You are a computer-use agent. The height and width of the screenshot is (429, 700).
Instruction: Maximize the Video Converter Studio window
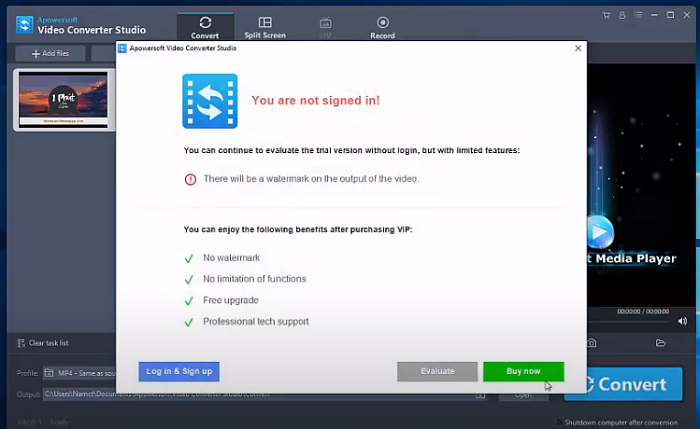click(x=670, y=15)
